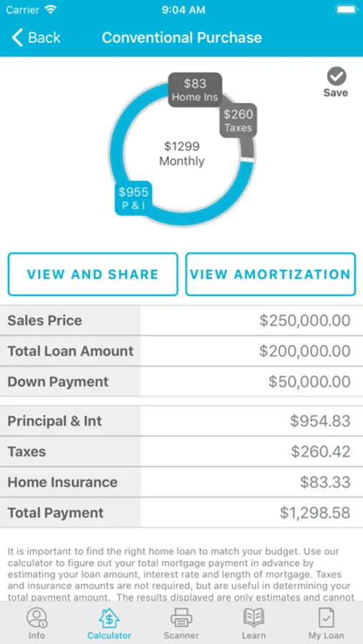The width and height of the screenshot is (363, 644).
Task: Select the $260 Taxes chart label
Action: click(x=238, y=120)
